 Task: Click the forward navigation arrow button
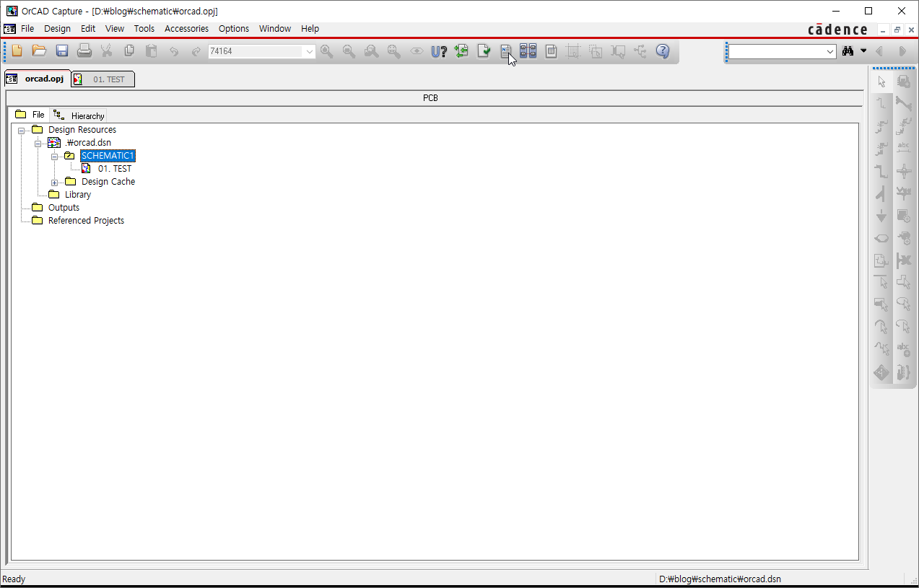[902, 51]
